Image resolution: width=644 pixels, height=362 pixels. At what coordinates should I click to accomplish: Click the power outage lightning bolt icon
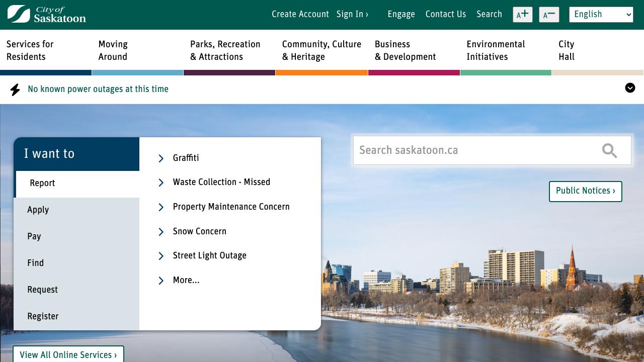[x=15, y=89]
